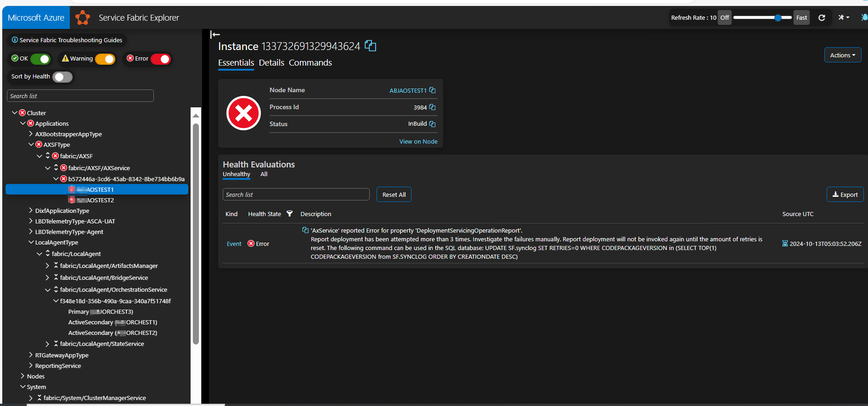Click the large red error status icon

pos(243,113)
